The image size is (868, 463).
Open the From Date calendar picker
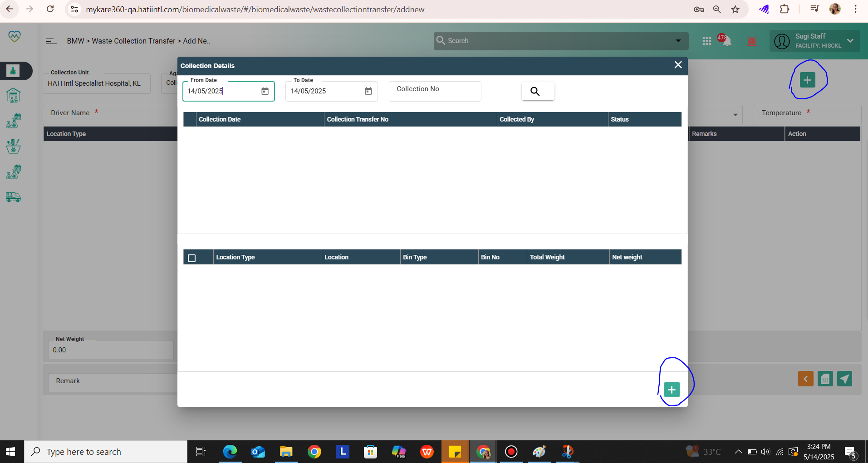pos(265,91)
